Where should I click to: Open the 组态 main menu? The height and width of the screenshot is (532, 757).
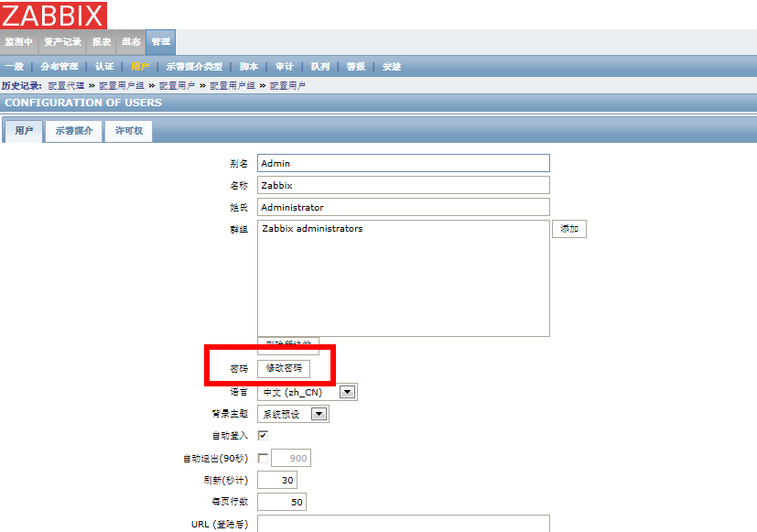[x=131, y=42]
